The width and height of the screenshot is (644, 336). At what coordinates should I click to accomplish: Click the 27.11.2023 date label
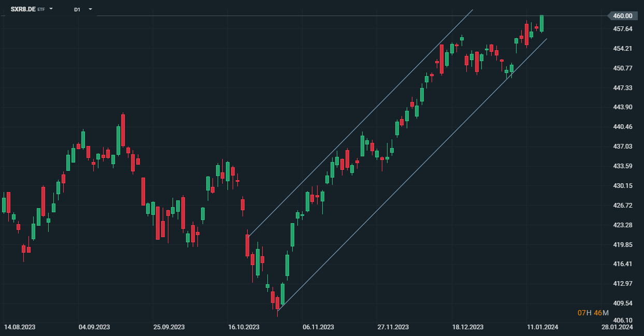393,327
